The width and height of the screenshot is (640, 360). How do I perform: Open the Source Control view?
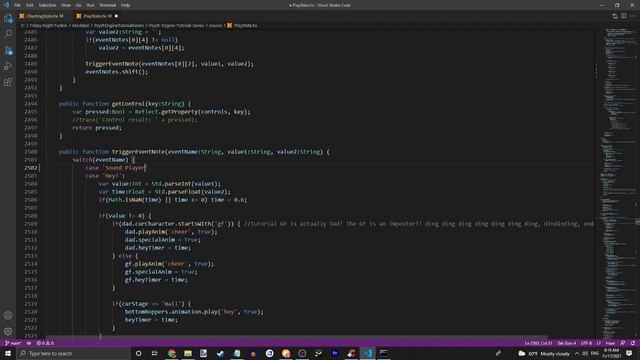(x=8, y=51)
